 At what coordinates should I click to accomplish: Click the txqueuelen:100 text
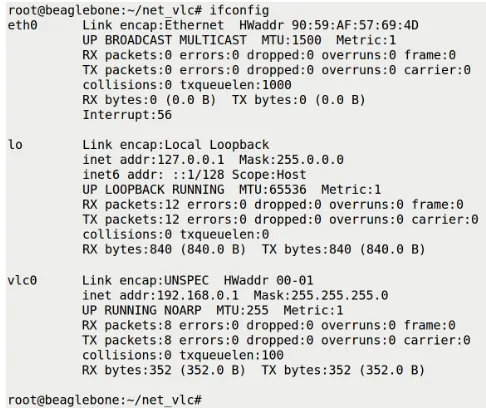coord(231,355)
